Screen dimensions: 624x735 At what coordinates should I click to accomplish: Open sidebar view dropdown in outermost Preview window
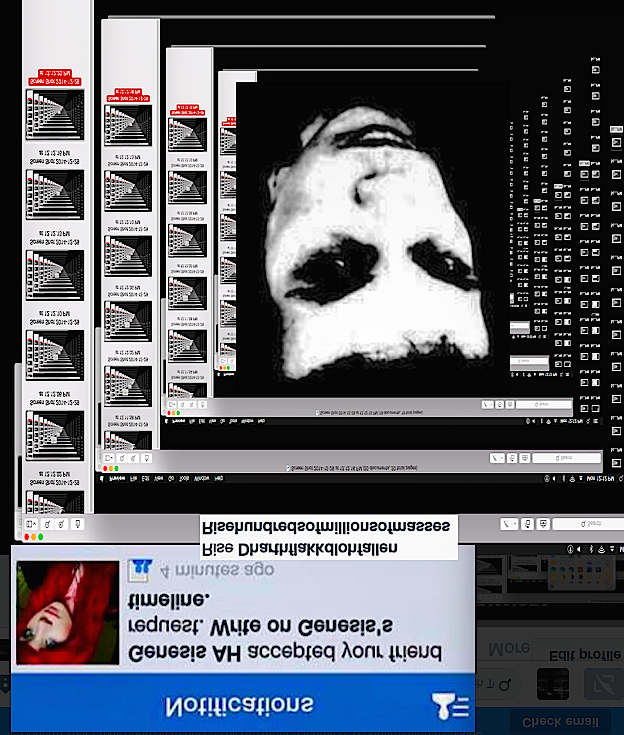click(x=31, y=524)
